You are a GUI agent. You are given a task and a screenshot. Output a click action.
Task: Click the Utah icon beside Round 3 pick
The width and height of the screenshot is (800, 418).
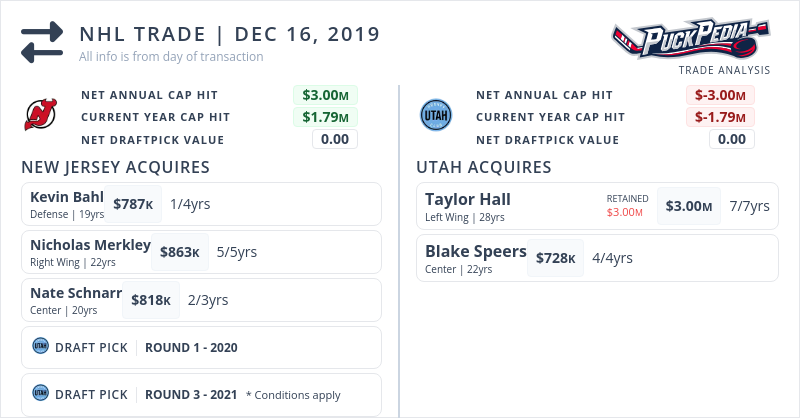tap(41, 393)
